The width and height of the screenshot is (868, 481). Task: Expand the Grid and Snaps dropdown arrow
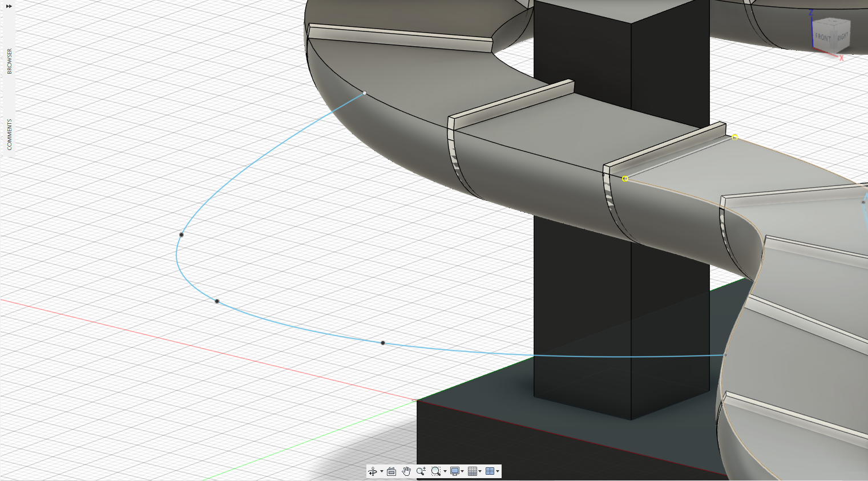pos(480,471)
